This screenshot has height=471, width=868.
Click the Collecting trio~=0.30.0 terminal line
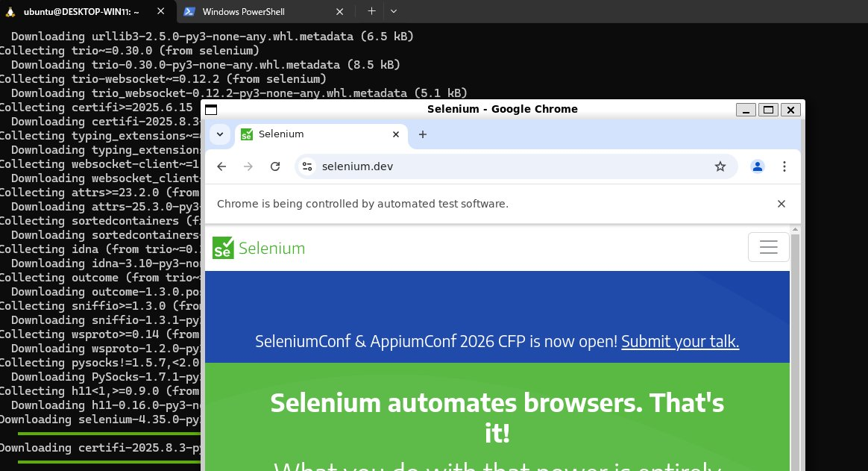click(129, 51)
